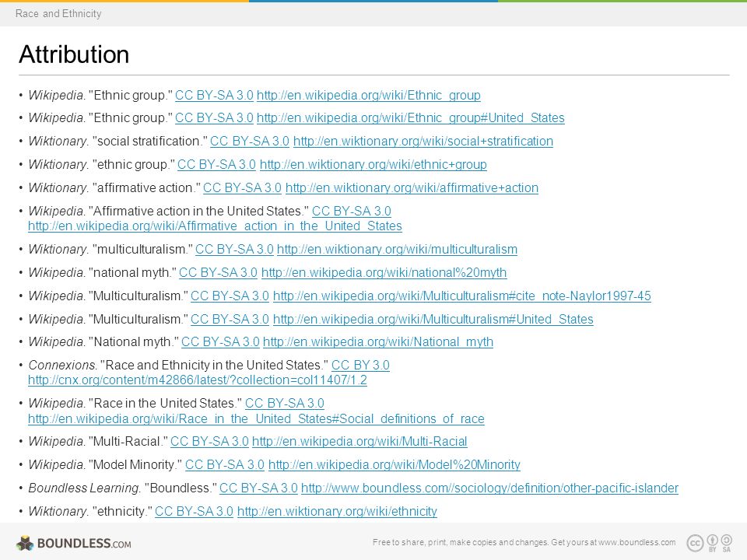Open the National_myth Wikipedia link

click(378, 342)
